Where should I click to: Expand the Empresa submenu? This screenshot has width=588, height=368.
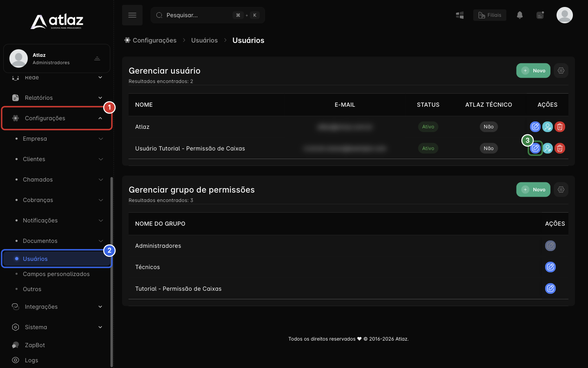coord(57,139)
